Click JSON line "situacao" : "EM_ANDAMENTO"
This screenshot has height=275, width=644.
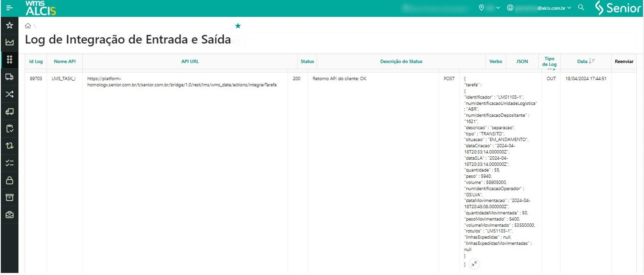pos(496,140)
